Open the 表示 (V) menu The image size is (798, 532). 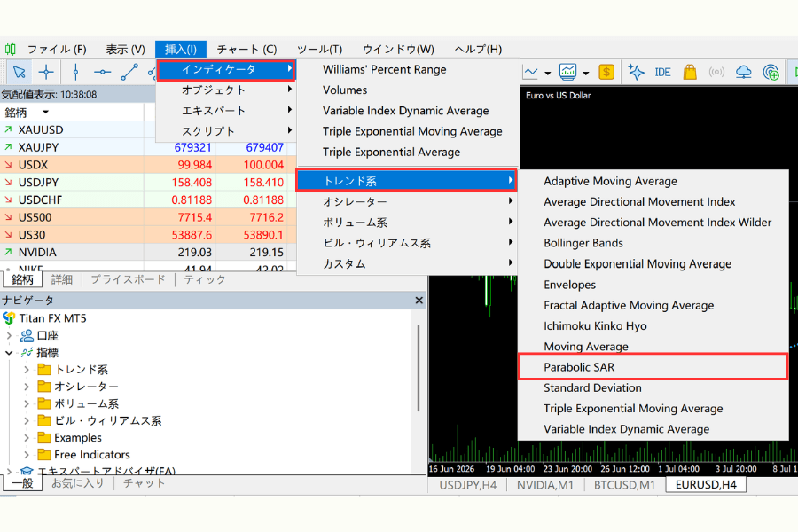(x=125, y=49)
